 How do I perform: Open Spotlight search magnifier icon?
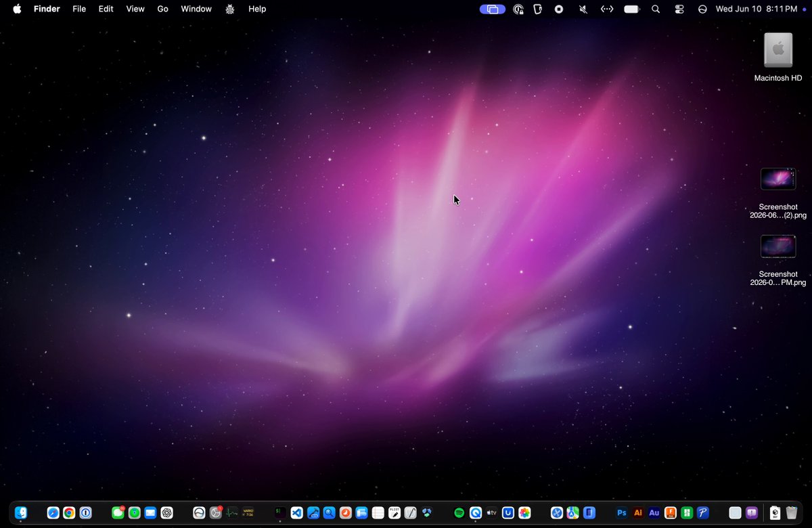point(656,9)
